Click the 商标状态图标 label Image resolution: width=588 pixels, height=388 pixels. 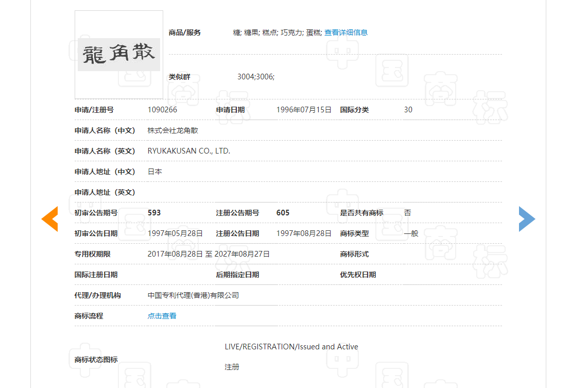tap(96, 360)
